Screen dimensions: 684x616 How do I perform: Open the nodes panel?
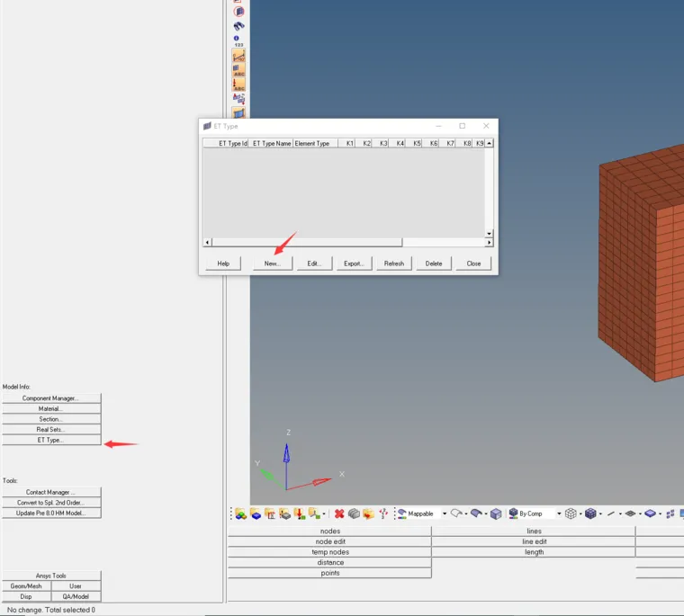click(x=330, y=531)
